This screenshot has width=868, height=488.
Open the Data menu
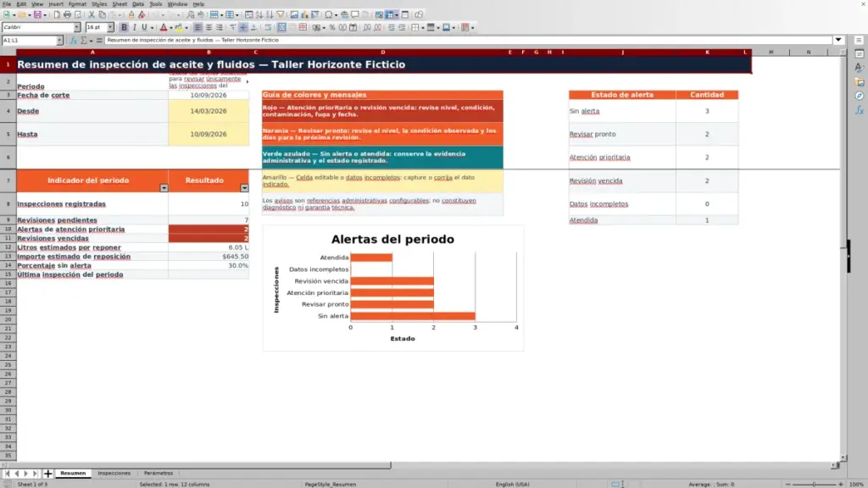coord(138,4)
